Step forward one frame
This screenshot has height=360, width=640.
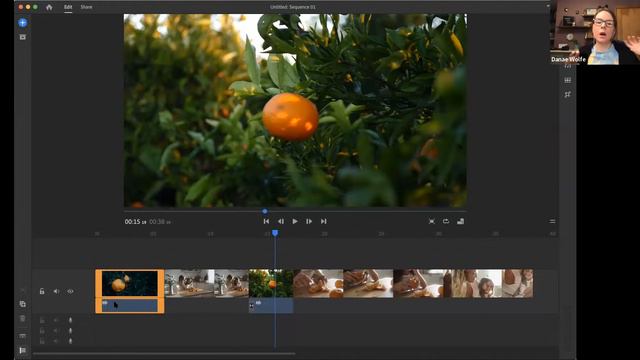point(309,221)
